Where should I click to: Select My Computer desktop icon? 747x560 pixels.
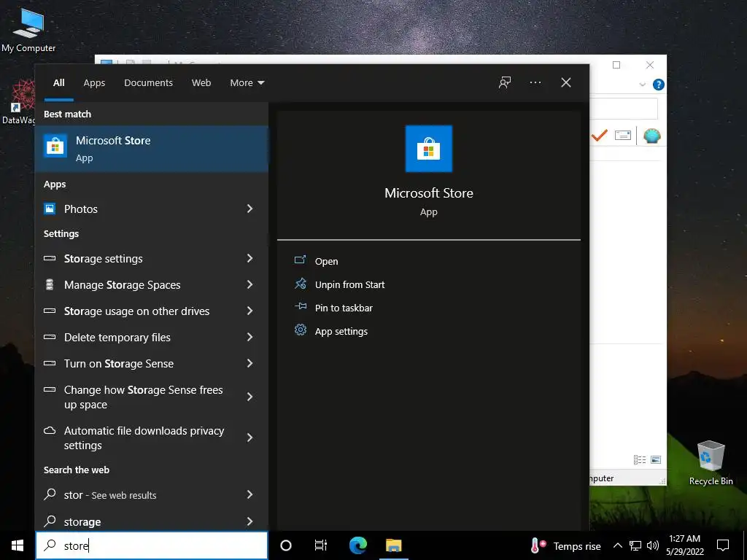click(28, 29)
